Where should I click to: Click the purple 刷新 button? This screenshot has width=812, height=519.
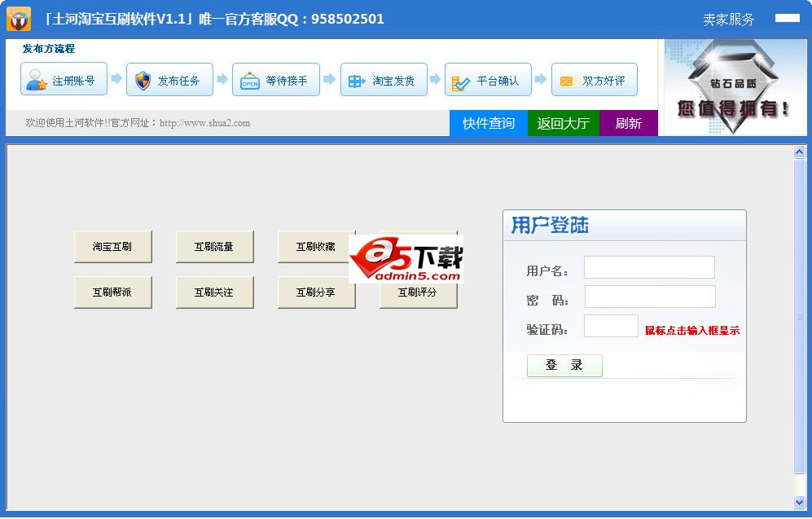[629, 123]
